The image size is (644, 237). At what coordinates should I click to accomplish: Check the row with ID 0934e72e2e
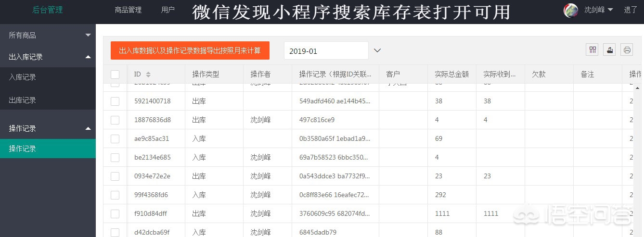coord(115,176)
